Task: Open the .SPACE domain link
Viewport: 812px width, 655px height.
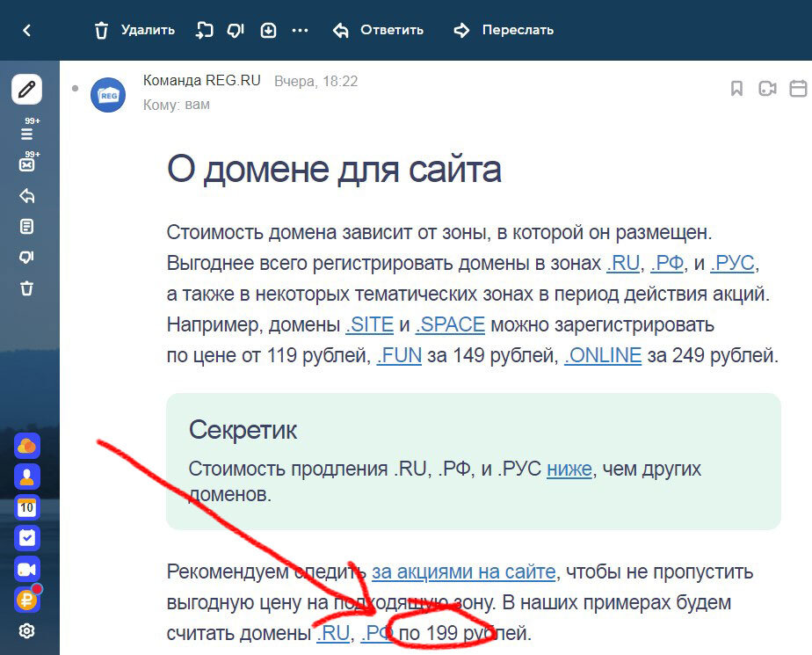Action: click(x=450, y=325)
